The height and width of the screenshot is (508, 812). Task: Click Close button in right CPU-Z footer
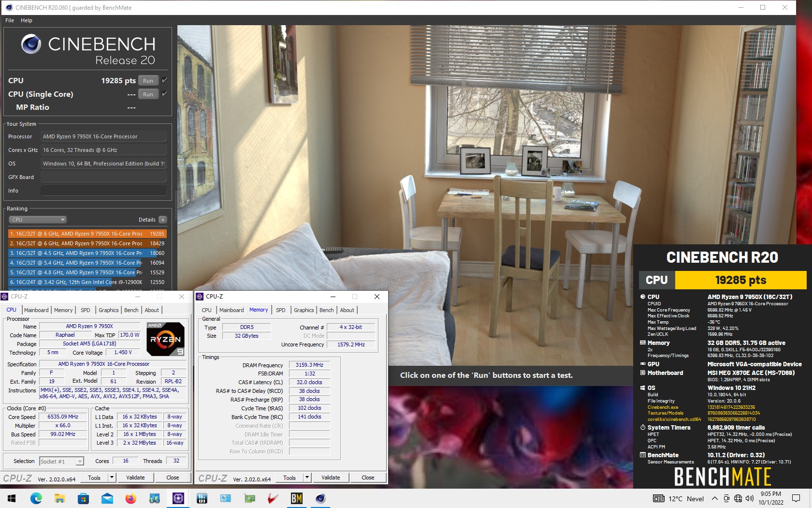click(368, 478)
